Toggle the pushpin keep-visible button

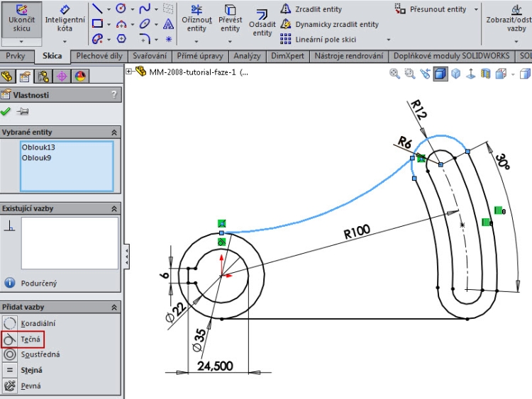click(23, 111)
